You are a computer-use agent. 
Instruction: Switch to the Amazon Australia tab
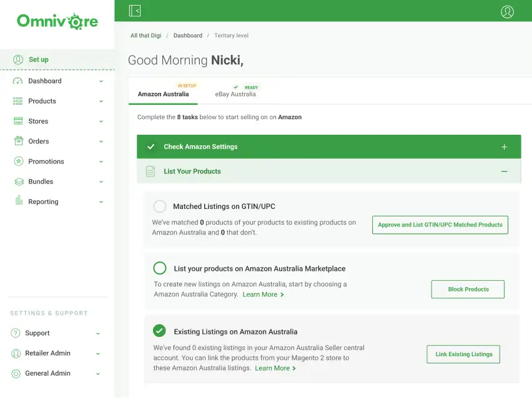(x=163, y=94)
